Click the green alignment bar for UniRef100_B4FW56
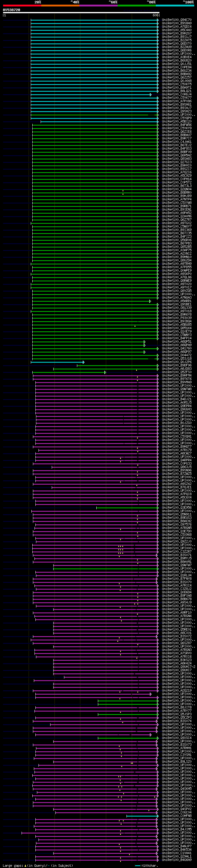The width and height of the screenshot is (197, 868). pyautogui.click(x=95, y=125)
